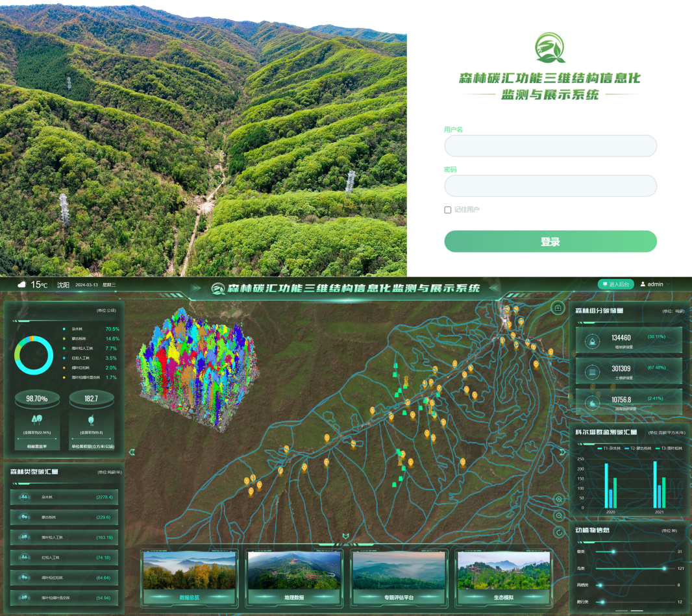The width and height of the screenshot is (692, 616).
Task: Toggle T3-落叶松林 series in chart legend
Action: point(669,449)
